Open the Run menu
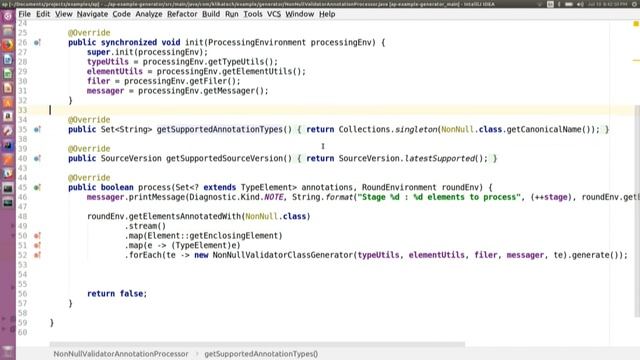Viewport: 640px width, 360px height. 232,14
